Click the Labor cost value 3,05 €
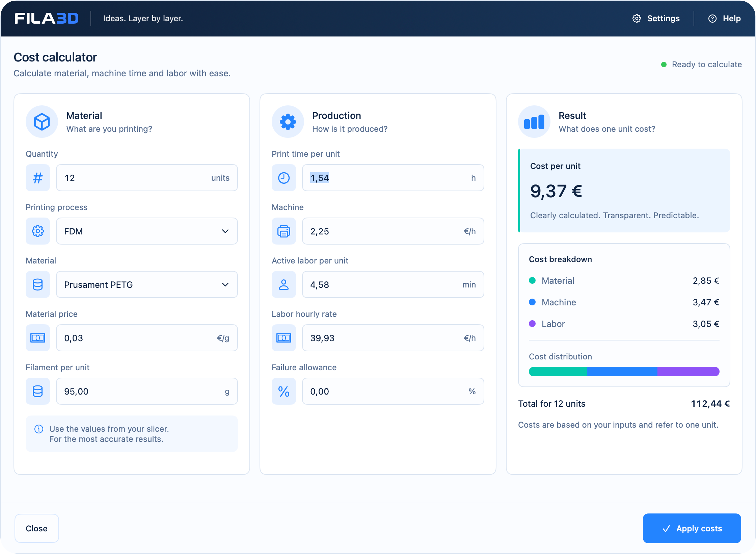This screenshot has height=554, width=756. tap(706, 324)
